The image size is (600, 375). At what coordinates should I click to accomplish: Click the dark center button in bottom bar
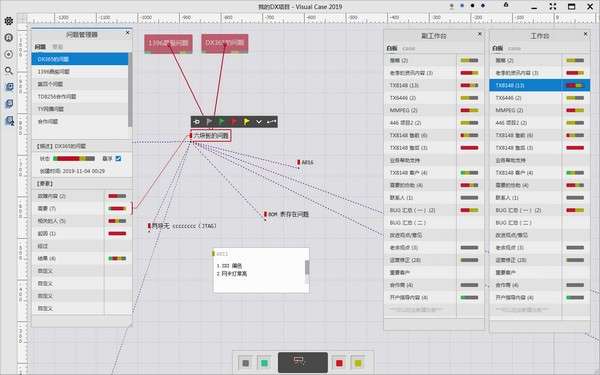303,362
